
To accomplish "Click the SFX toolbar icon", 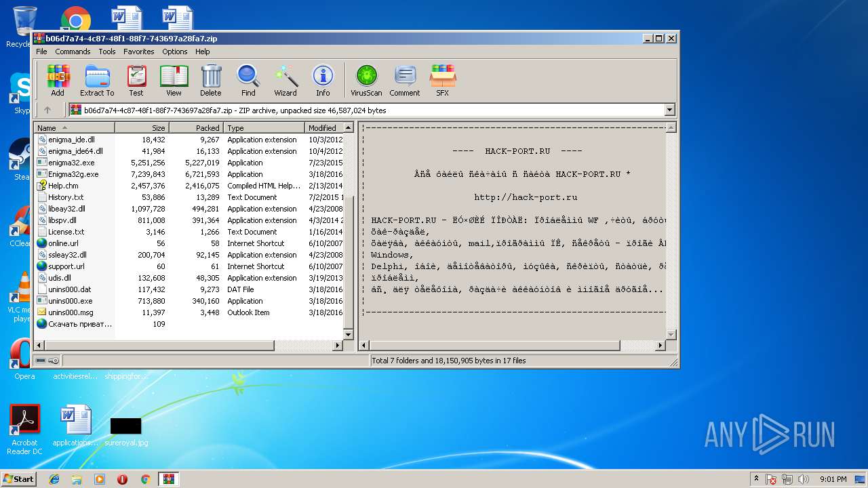I will [x=442, y=81].
